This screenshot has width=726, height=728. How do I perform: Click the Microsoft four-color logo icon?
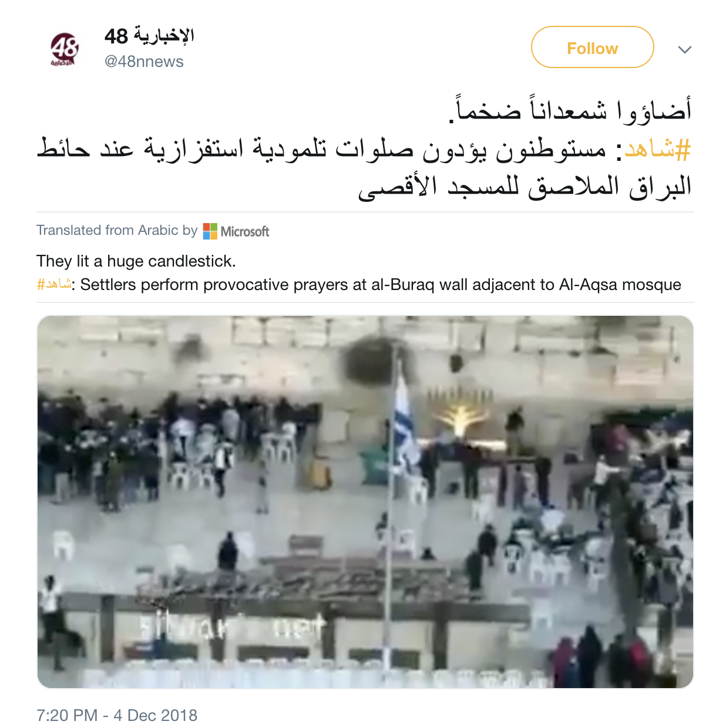210,231
